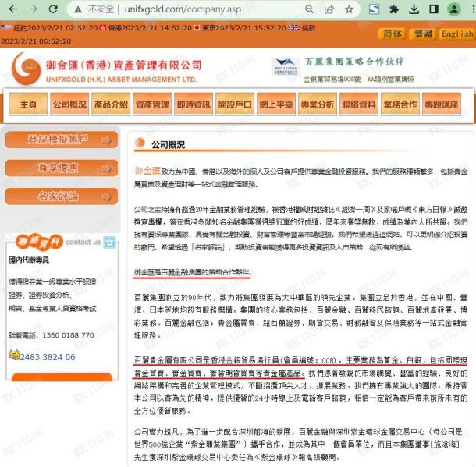Viewport: 476px width, 467px height.
Task: Open the extensions puzzle piece menu
Action: coord(394,9)
